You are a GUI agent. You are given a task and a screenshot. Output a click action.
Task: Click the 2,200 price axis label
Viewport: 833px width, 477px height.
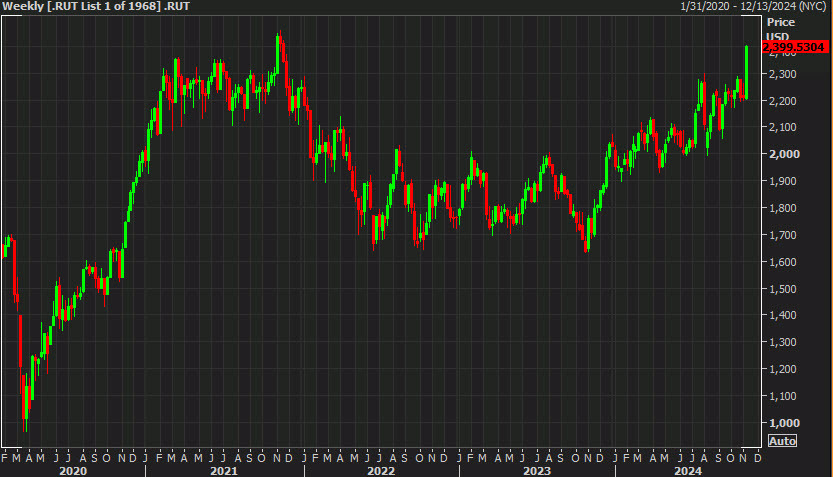point(783,101)
